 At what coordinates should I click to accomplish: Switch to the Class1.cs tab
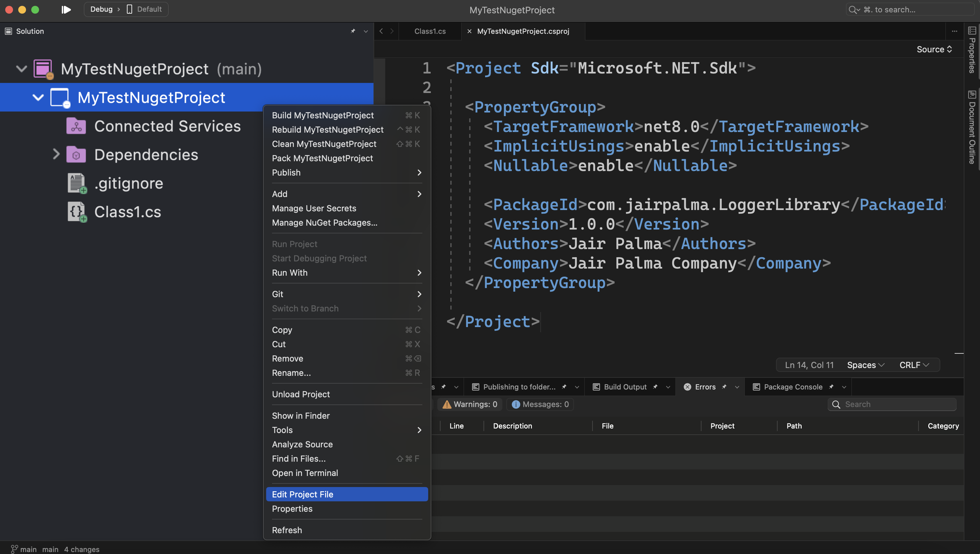[x=430, y=31]
